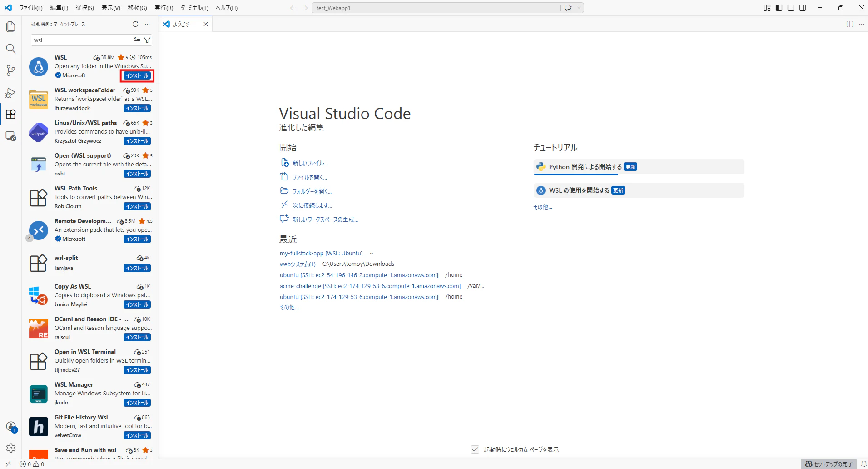Toggle 起動時にウェルカムページを表示 checkbox
The height and width of the screenshot is (469, 868).
475,449
